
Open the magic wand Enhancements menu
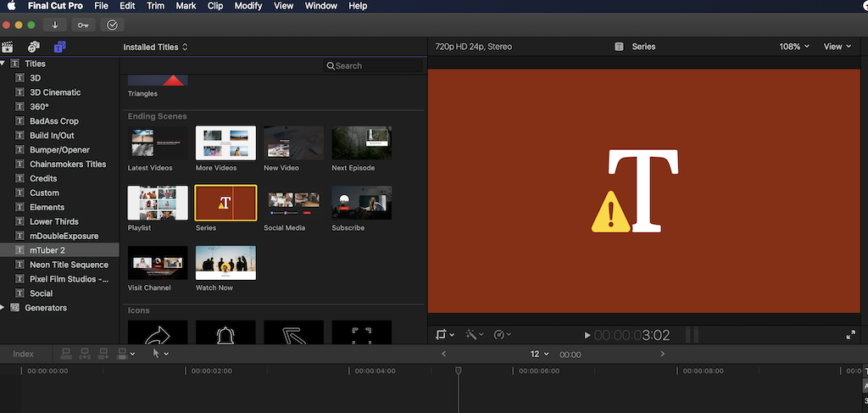475,334
